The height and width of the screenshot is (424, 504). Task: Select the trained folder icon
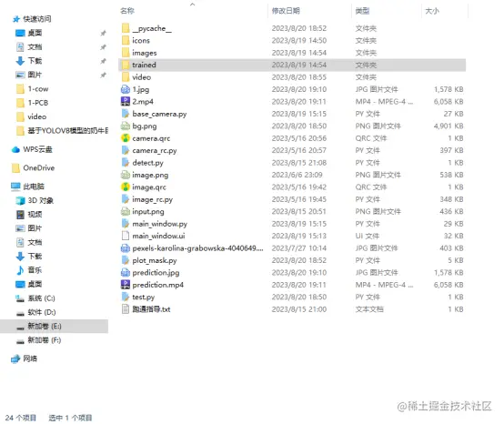[x=126, y=65]
